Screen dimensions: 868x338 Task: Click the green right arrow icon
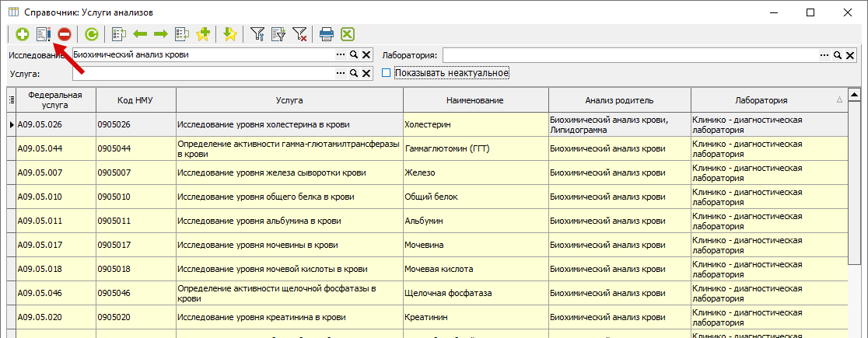(x=161, y=34)
